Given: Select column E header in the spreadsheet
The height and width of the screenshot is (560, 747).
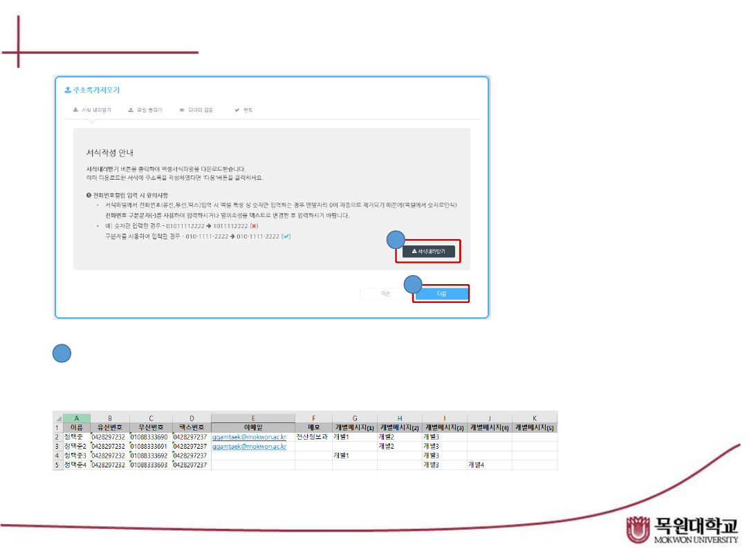Looking at the screenshot, I should pos(253,418).
